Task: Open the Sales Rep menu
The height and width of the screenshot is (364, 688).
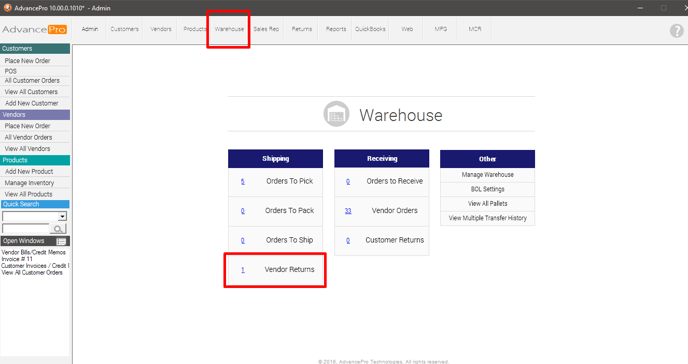Action: point(266,29)
